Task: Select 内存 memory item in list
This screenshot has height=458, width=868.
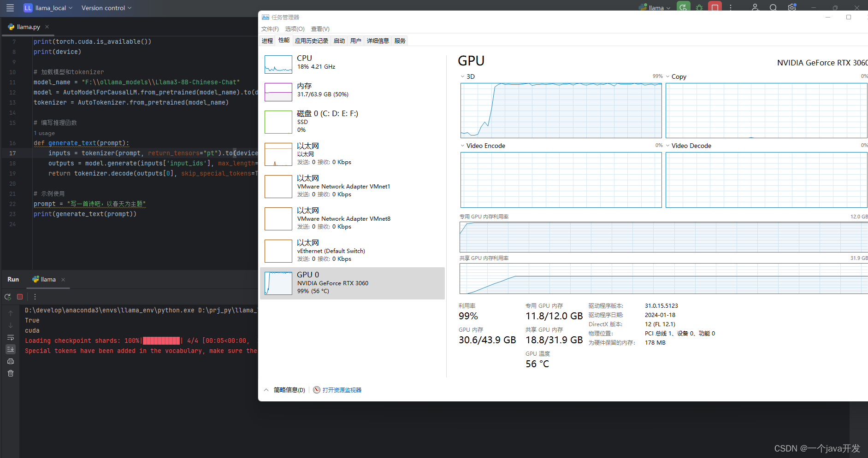Action: tap(352, 92)
